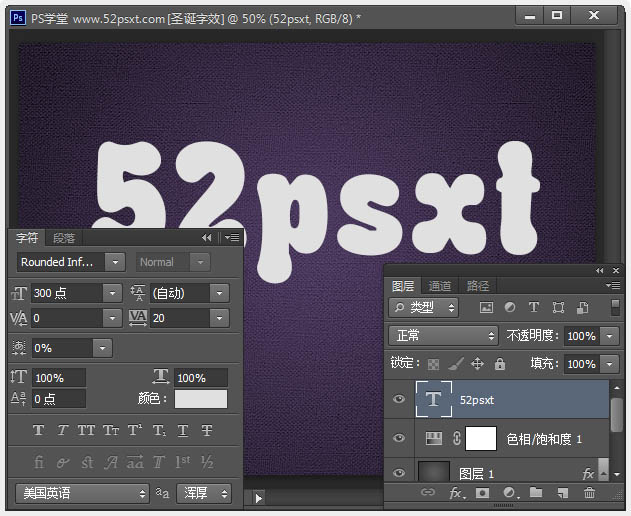Click the add layer style fx icon
631x516 pixels.
point(456,493)
